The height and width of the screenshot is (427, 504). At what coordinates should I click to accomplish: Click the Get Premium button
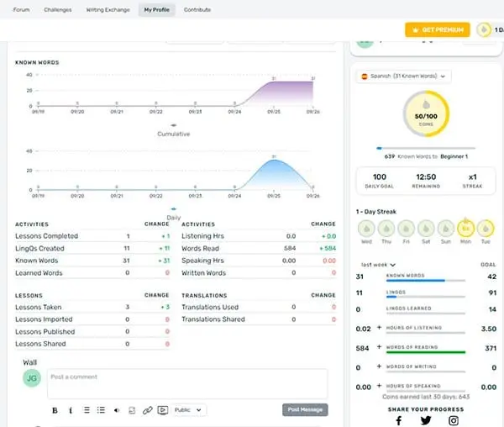pos(438,30)
